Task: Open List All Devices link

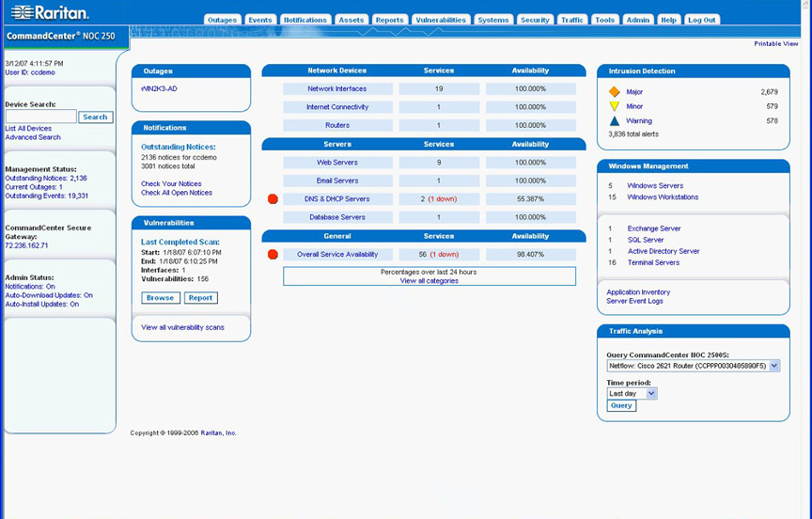Action: (28, 129)
